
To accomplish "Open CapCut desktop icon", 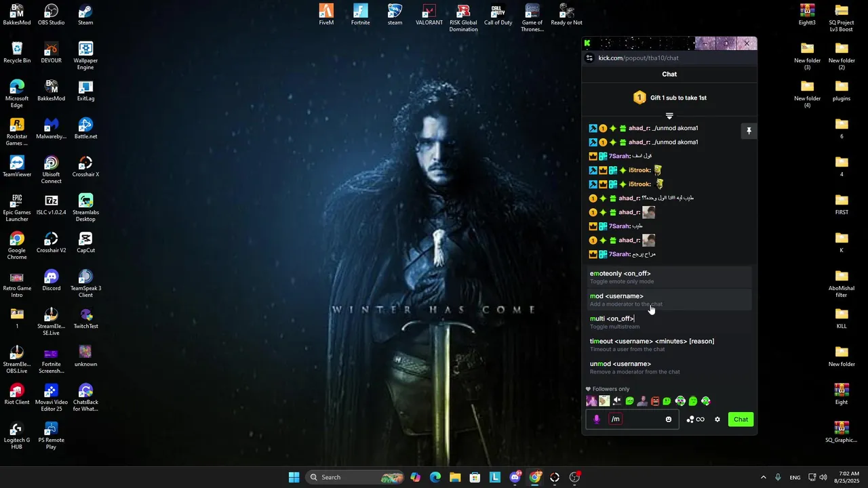I will tap(85, 243).
